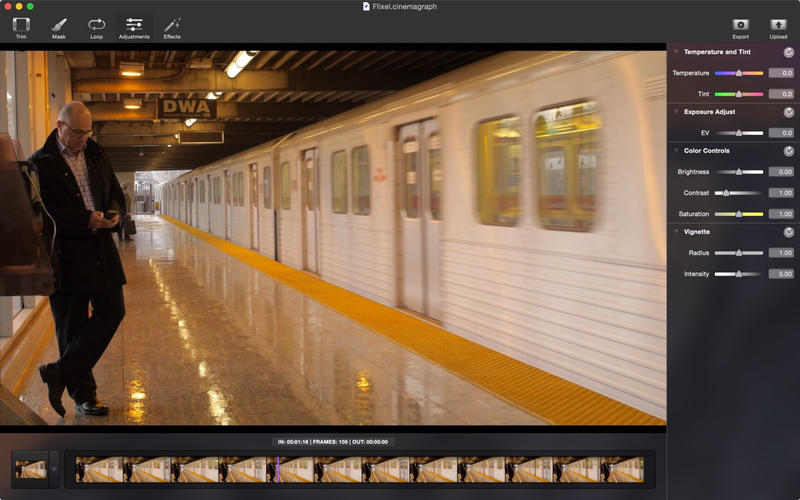Select the still frame thumbnail

pos(30,468)
